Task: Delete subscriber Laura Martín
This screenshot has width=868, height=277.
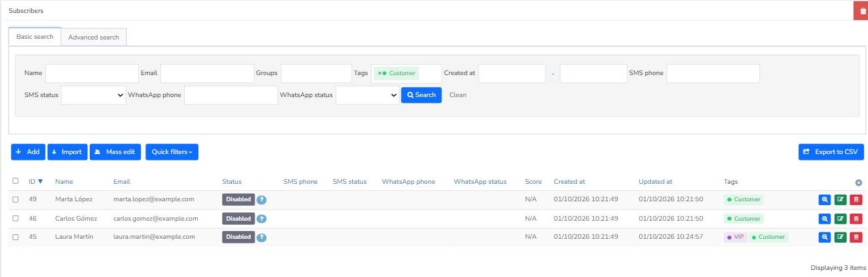Action: 856,238
